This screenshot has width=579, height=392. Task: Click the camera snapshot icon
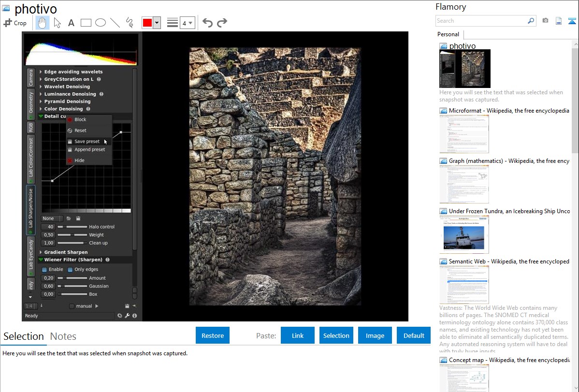point(545,21)
